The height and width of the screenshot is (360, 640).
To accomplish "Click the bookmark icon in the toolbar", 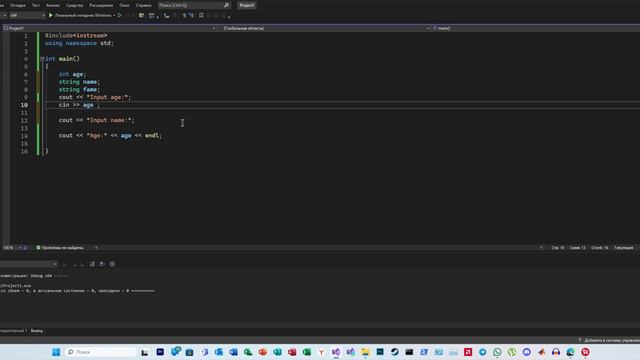I will 201,16.
